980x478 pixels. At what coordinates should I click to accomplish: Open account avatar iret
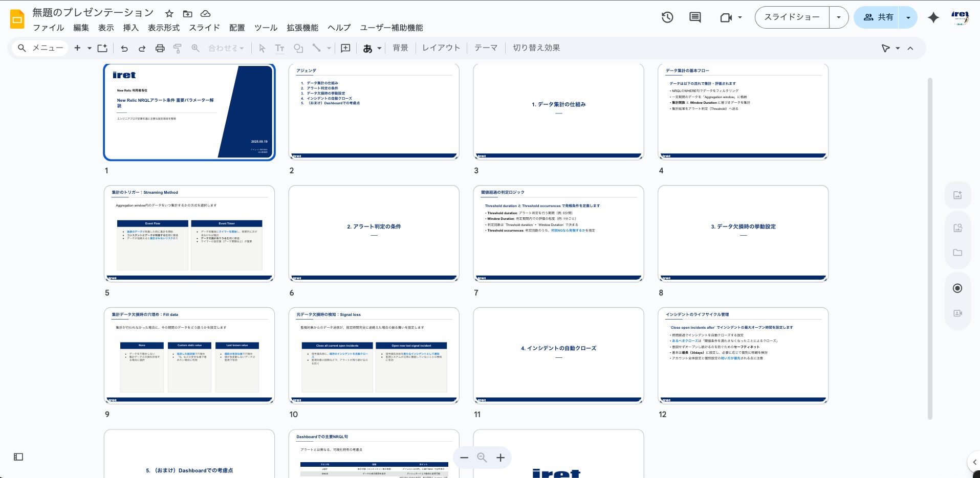coord(960,17)
